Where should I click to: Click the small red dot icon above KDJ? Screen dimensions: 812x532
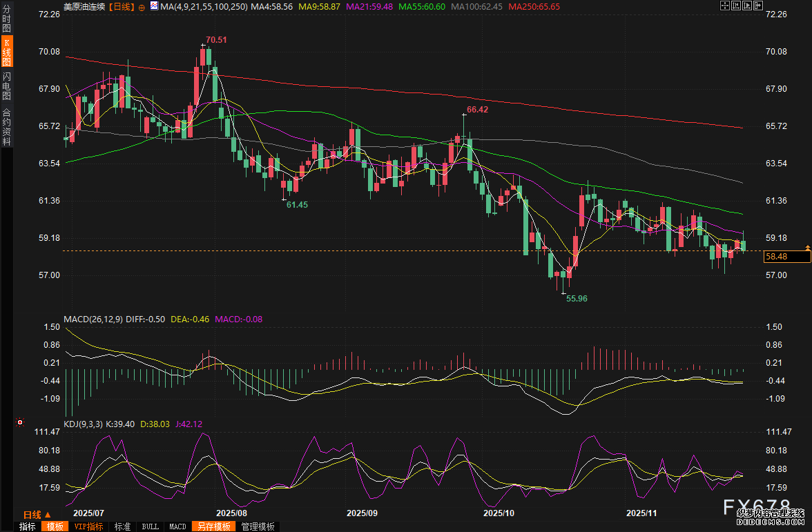point(20,421)
